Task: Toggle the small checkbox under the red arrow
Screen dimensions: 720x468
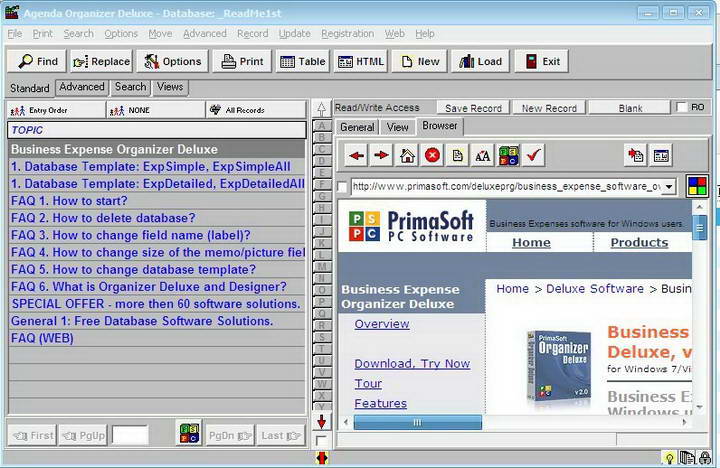Action: point(321,440)
